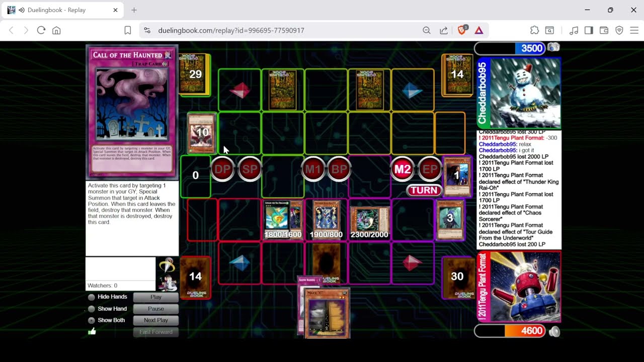Image resolution: width=644 pixels, height=362 pixels.
Task: Click the Maxx "C" card in hand
Action: (x=327, y=313)
